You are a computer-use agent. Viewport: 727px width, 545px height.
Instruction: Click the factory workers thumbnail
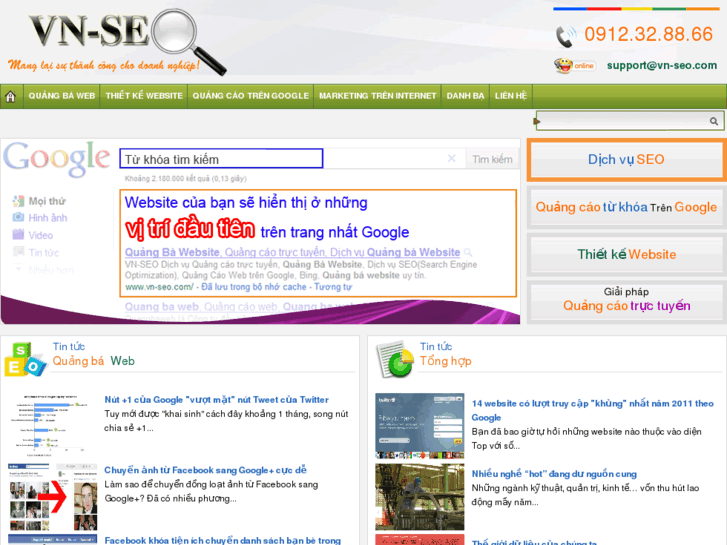[420, 497]
